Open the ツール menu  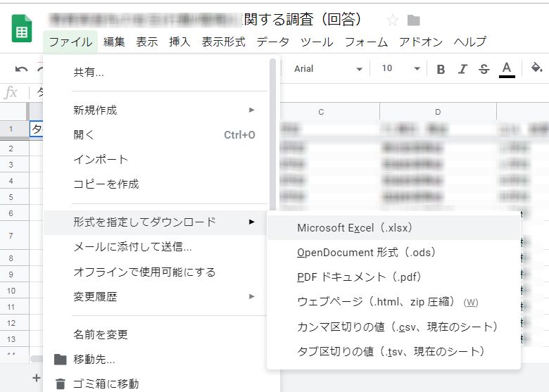(317, 42)
